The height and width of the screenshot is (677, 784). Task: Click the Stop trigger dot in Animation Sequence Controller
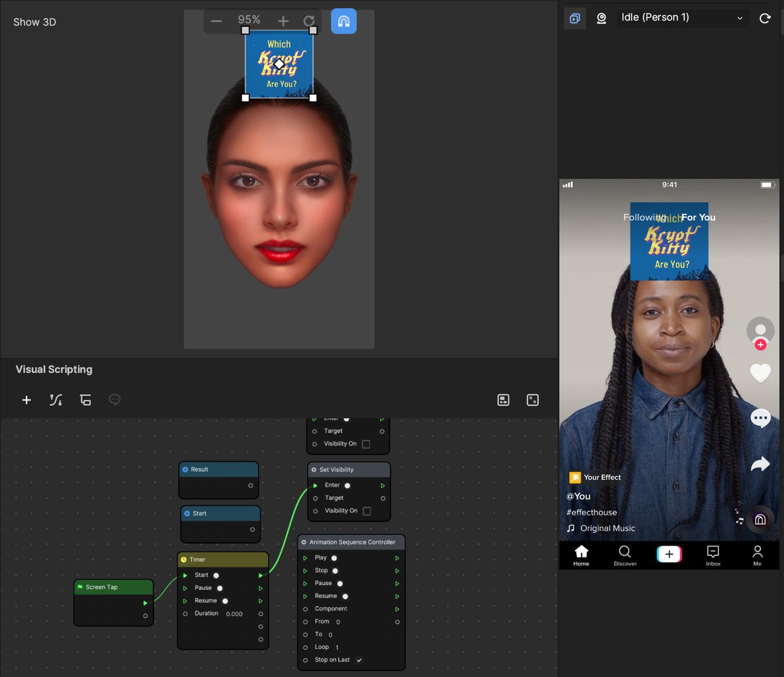(335, 571)
